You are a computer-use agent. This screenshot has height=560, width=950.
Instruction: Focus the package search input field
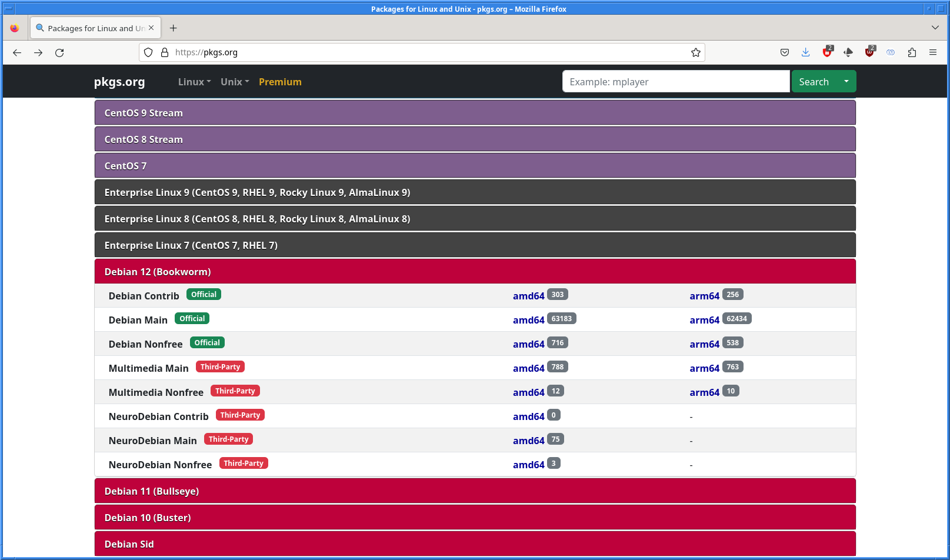(675, 82)
